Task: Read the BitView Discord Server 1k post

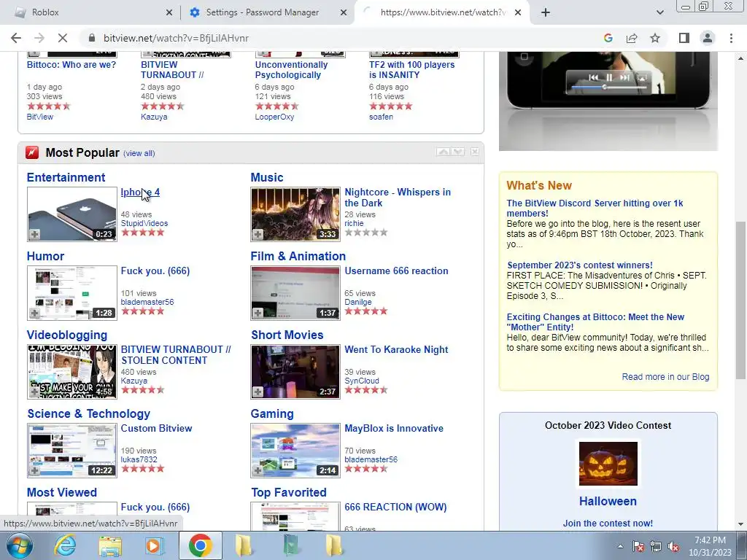Action: pyautogui.click(x=595, y=208)
